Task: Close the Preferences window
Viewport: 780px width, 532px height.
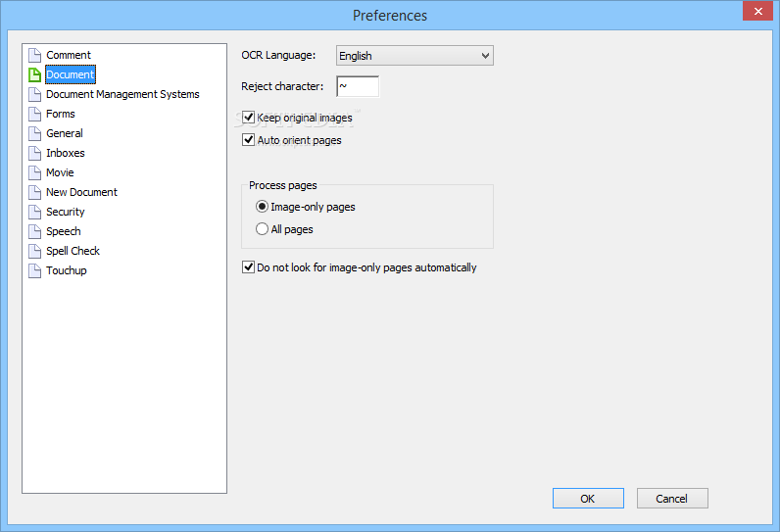Action: click(757, 11)
